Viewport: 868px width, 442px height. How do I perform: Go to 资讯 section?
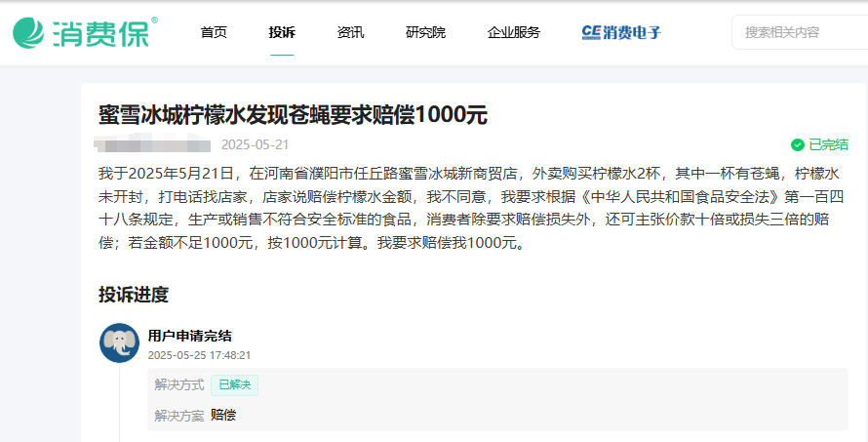pyautogui.click(x=350, y=32)
